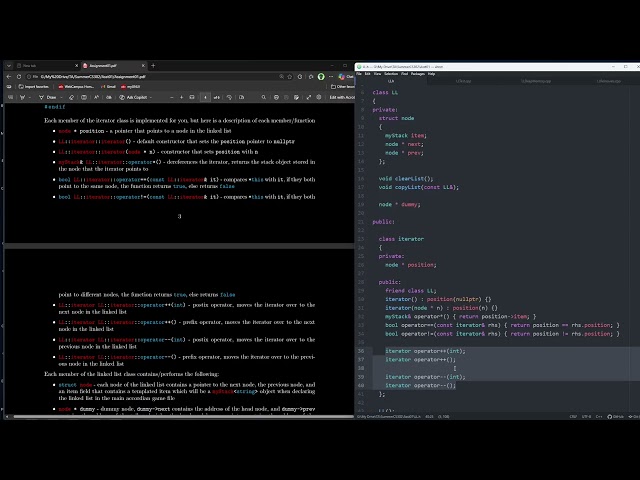Click the PDF page number field

click(205, 97)
